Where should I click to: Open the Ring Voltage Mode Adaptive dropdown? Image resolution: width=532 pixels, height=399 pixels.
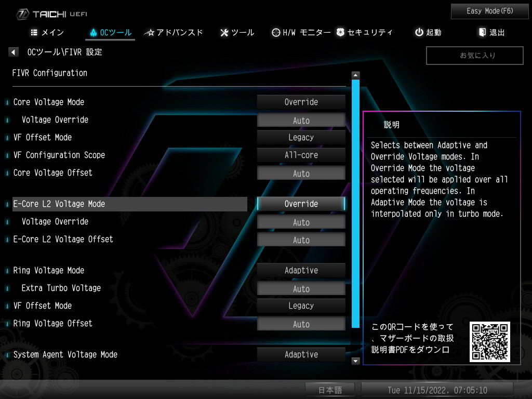click(301, 270)
